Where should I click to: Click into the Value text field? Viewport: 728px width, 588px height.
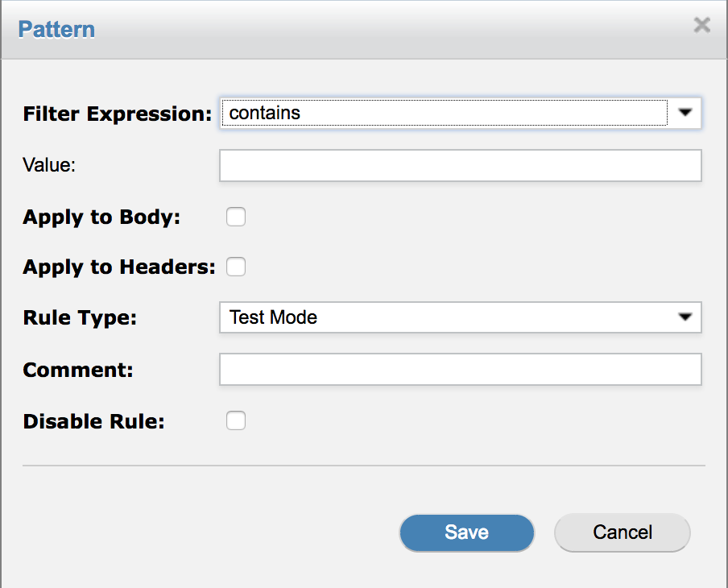[460, 166]
